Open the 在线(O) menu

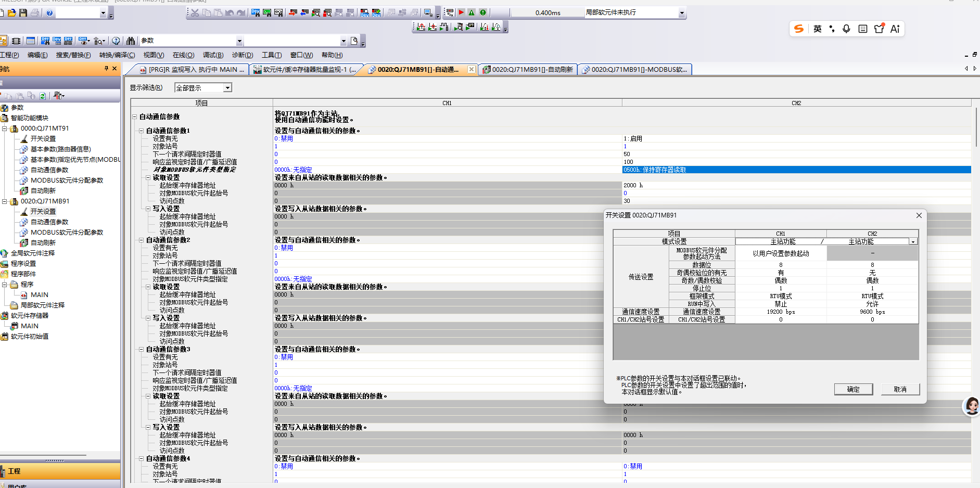[x=183, y=55]
